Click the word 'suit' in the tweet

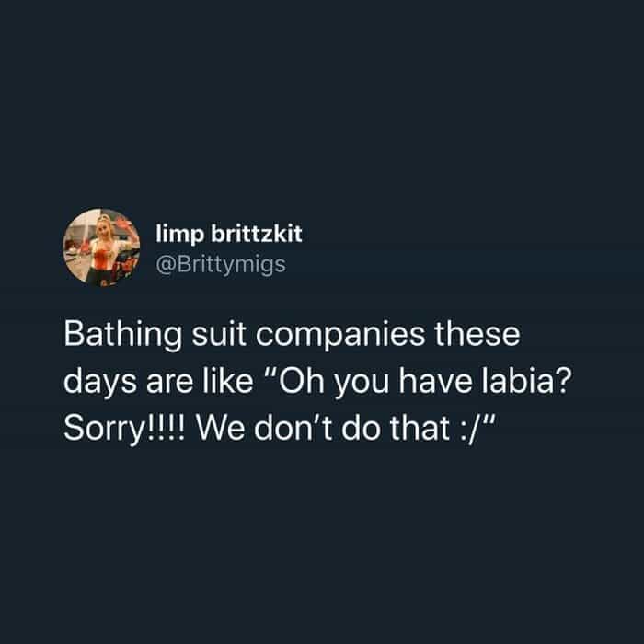(219, 335)
